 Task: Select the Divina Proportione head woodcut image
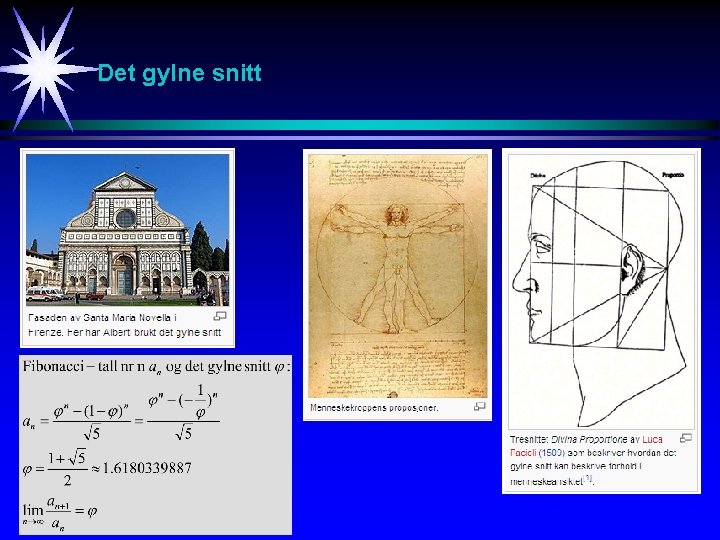click(601, 292)
